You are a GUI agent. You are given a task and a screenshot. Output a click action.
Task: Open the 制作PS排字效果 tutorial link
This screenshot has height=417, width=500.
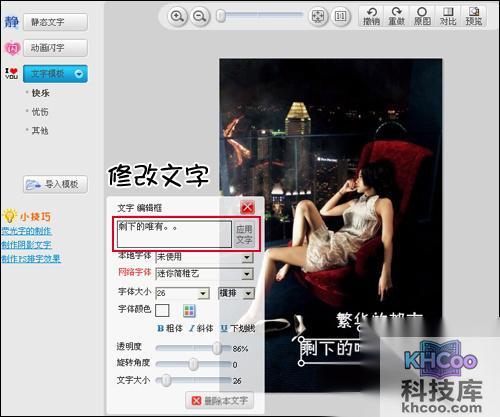pyautogui.click(x=31, y=258)
